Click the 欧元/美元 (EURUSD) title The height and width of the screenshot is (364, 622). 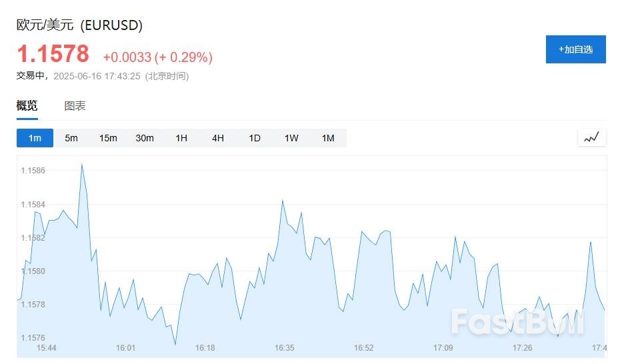click(79, 25)
